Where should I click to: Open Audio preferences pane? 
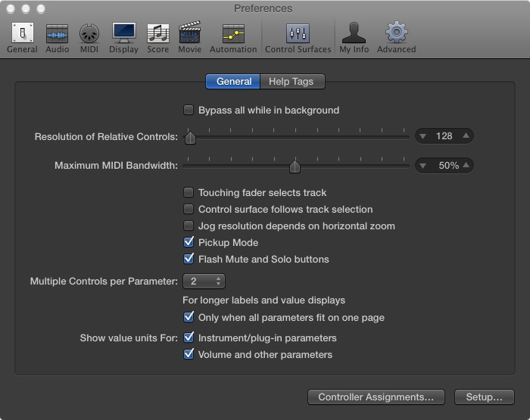click(x=57, y=38)
